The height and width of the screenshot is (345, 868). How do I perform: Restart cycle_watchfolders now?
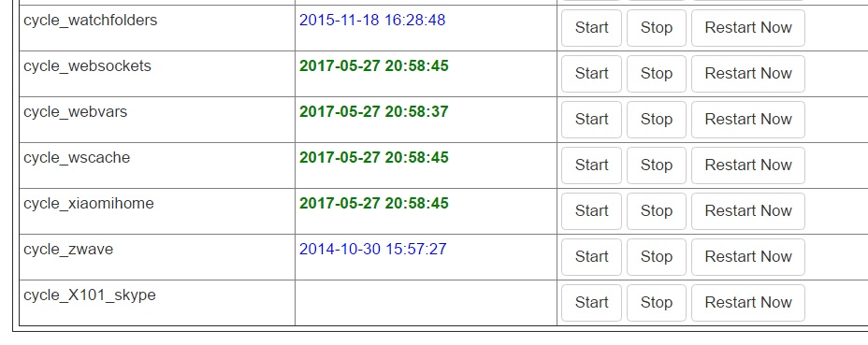[x=748, y=28]
